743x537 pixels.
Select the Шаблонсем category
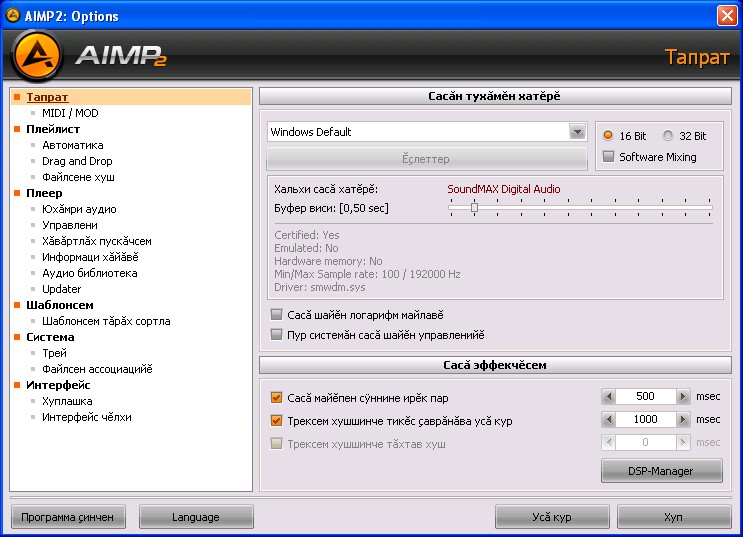click(x=60, y=305)
